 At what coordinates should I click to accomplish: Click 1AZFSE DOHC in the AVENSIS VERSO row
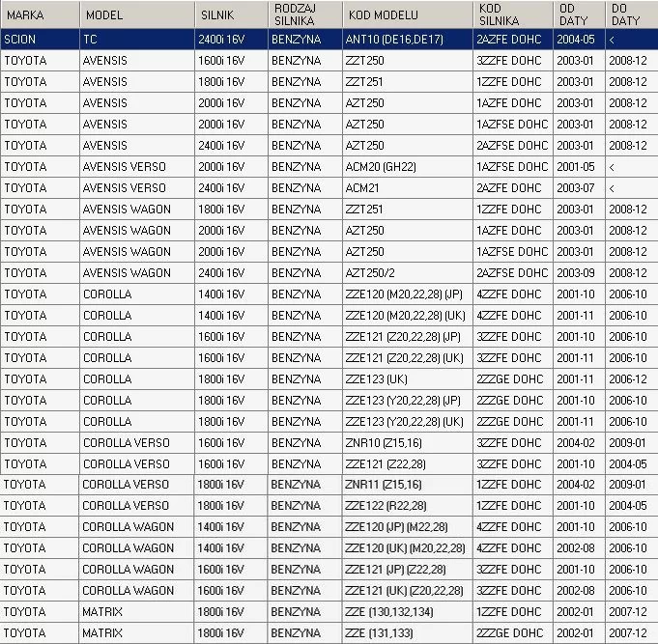pos(513,167)
